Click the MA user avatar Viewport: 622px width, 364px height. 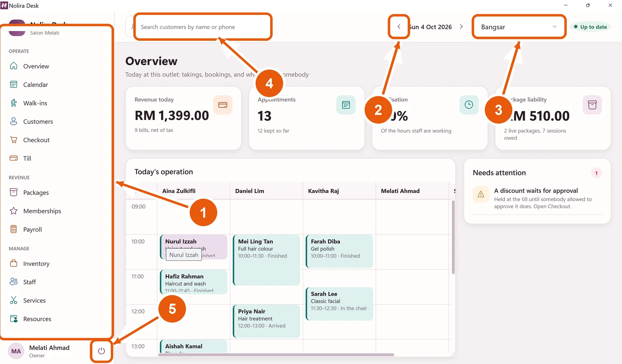click(16, 351)
